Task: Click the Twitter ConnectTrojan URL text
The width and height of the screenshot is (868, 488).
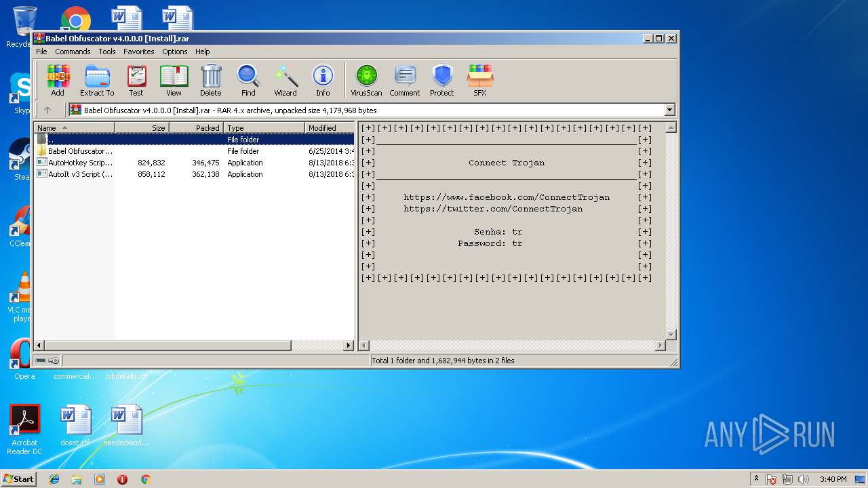Action: point(493,209)
